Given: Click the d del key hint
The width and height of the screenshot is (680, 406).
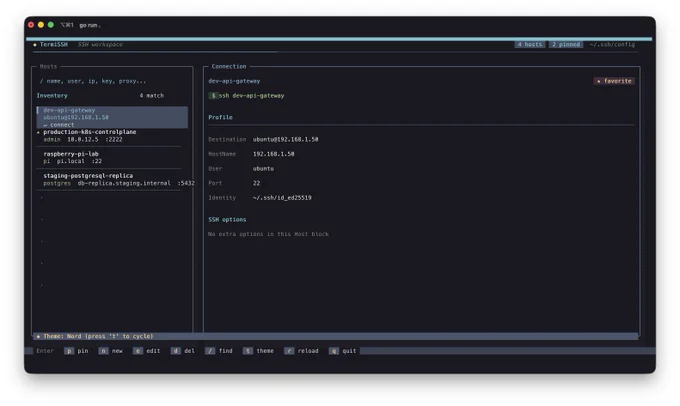Looking at the screenshot, I should point(183,351).
